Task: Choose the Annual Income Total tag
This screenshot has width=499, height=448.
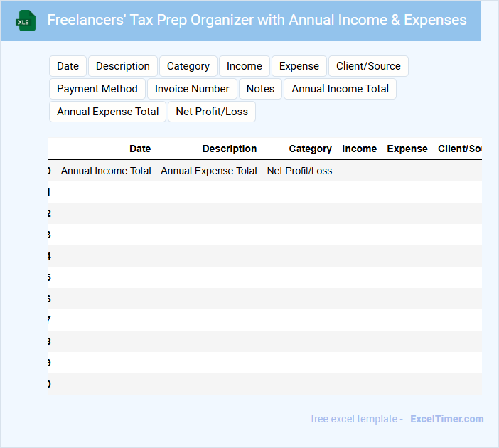Action: (340, 89)
